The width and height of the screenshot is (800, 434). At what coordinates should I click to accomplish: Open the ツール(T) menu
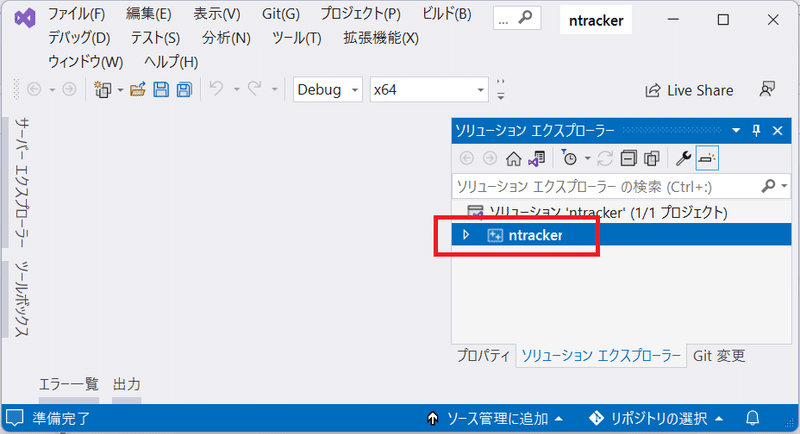point(296,38)
